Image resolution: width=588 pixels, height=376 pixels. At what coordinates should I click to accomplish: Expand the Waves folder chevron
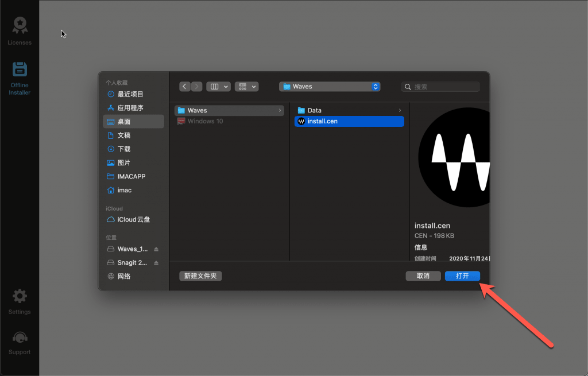click(280, 110)
